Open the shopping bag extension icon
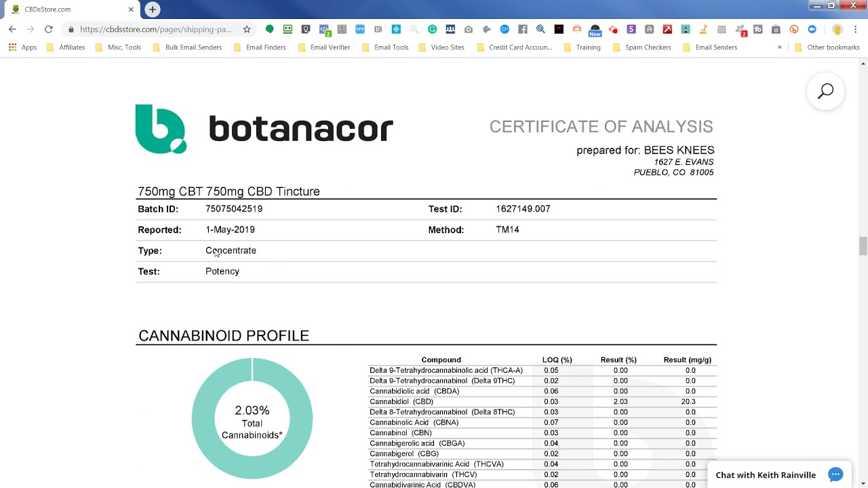The width and height of the screenshot is (868, 488). 776,29
